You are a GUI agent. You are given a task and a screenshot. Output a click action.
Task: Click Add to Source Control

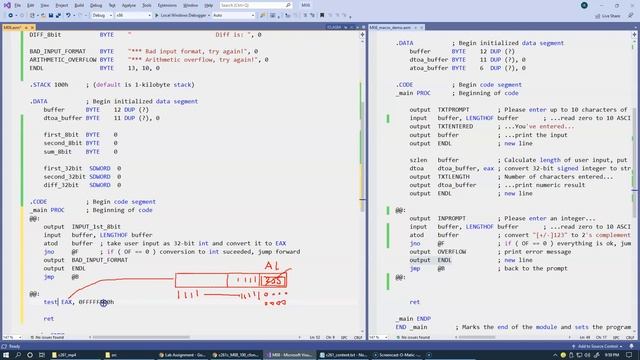coord(598,346)
